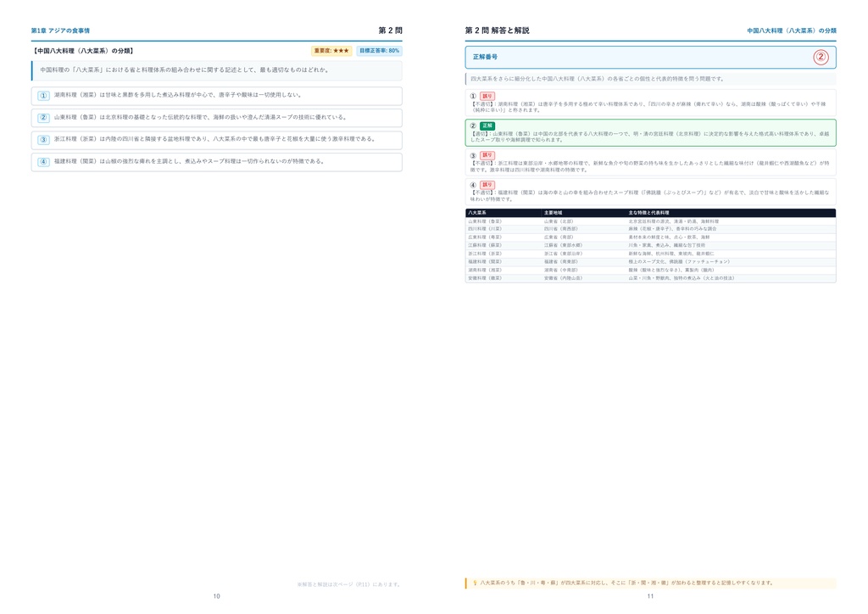Click the circled ② correct answer number

pos(821,57)
